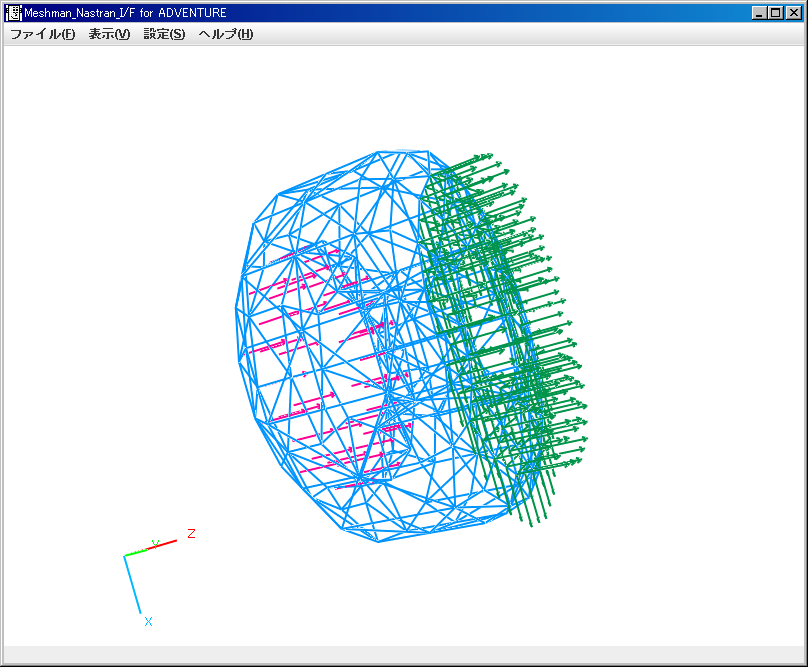Open the 設定(S) menu

pyautogui.click(x=164, y=34)
